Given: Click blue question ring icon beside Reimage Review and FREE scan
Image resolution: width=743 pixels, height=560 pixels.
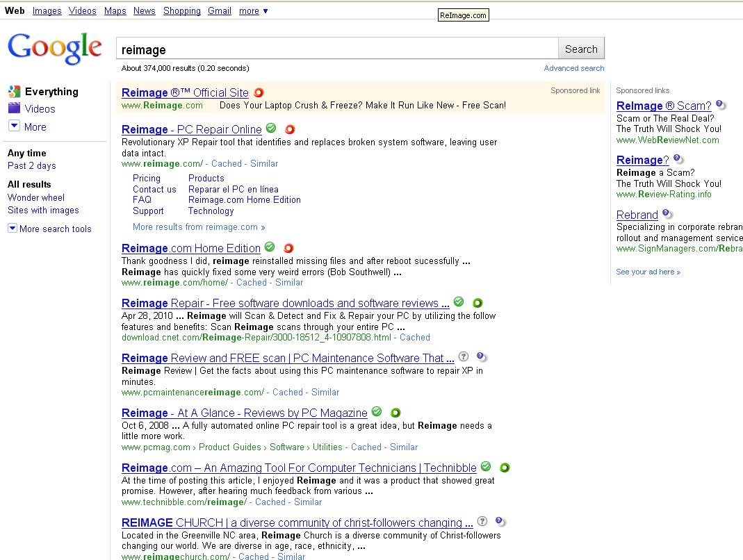Looking at the screenshot, I should pyautogui.click(x=482, y=356).
